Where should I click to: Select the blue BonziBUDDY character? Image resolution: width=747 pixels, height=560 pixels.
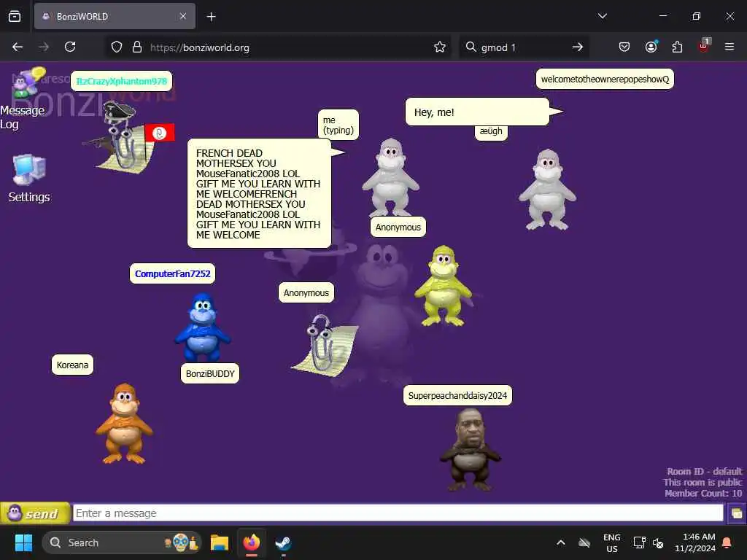[x=203, y=327]
